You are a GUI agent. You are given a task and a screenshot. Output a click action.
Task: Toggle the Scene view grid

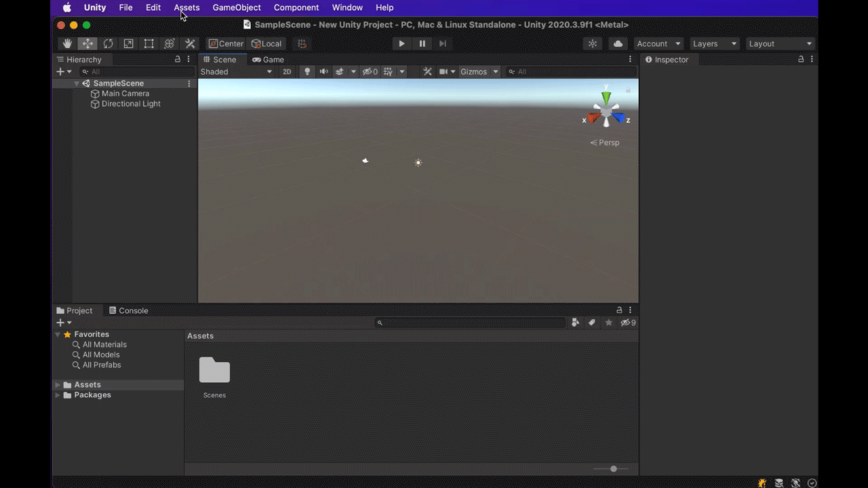pyautogui.click(x=389, y=72)
